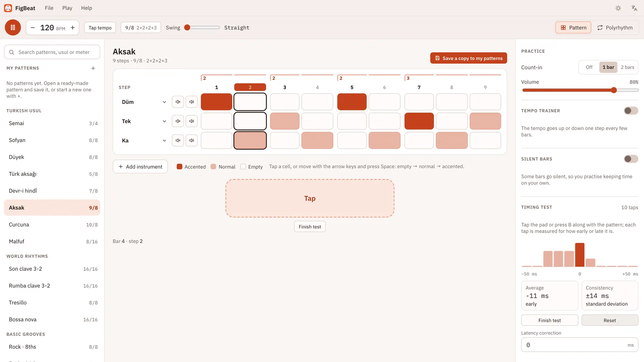This screenshot has width=644, height=362.
Task: Expand the Ka instrument dropdown
Action: point(144,140)
